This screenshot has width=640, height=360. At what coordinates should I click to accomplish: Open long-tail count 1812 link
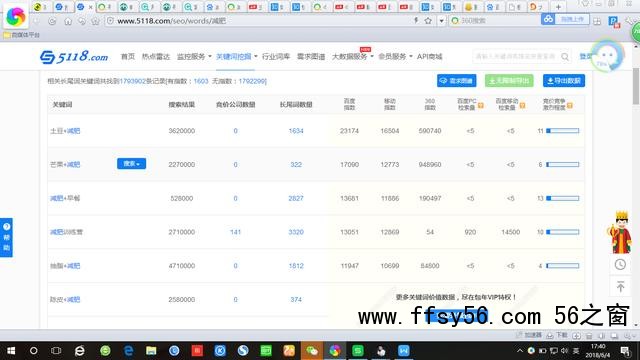pos(296,266)
